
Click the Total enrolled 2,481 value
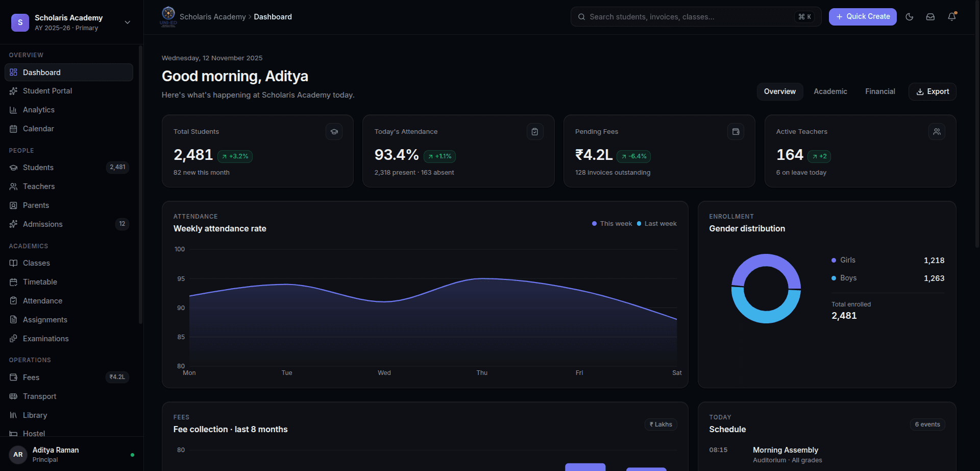coord(844,316)
